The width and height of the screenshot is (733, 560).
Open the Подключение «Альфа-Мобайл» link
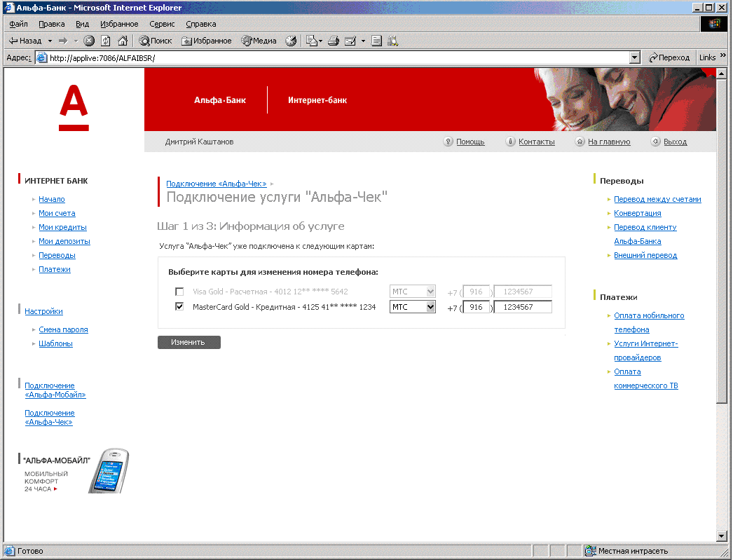click(55, 390)
